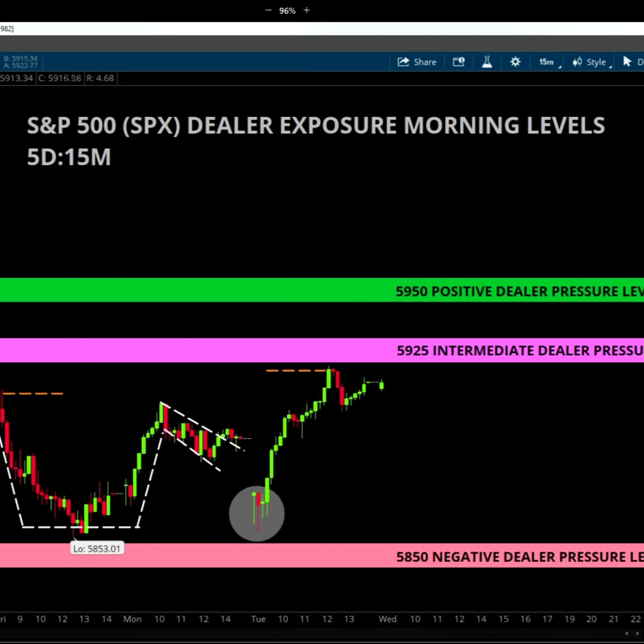The image size is (644, 644).
Task: Click the 'C: 5916' close value
Action: point(60,78)
